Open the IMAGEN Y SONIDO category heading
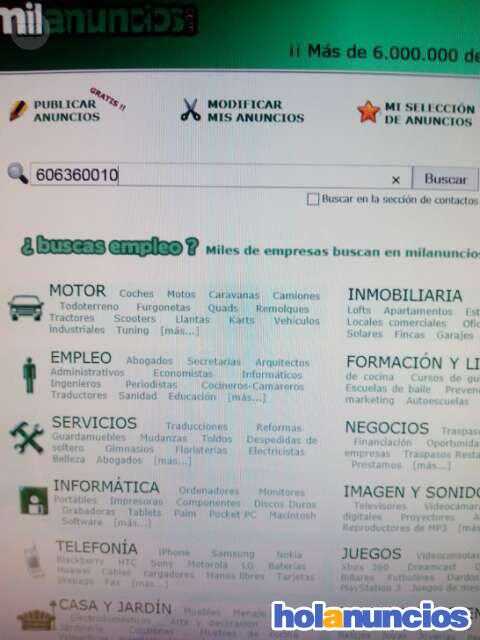The height and width of the screenshot is (640, 480). tap(411, 492)
